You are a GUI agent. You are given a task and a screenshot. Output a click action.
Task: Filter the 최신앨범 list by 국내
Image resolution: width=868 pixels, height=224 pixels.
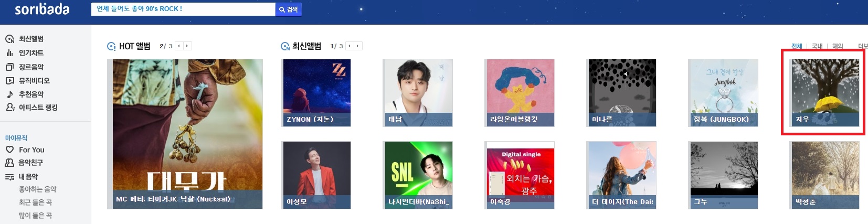coord(817,46)
